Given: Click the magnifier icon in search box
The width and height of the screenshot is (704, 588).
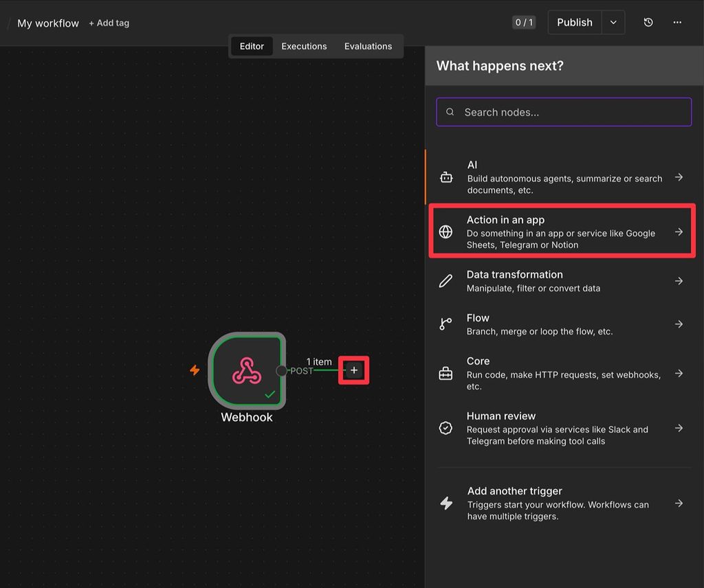Looking at the screenshot, I should coord(450,112).
